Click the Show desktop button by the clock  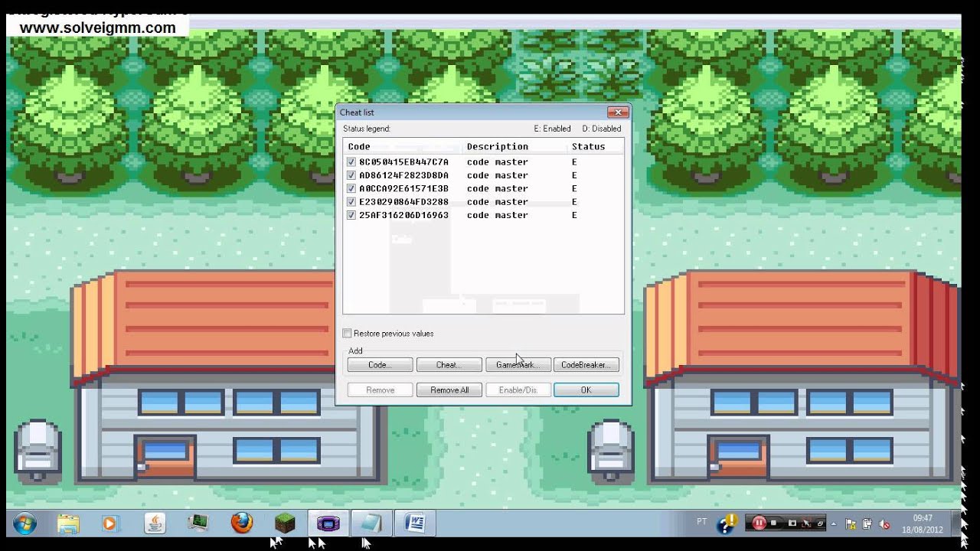(x=956, y=523)
